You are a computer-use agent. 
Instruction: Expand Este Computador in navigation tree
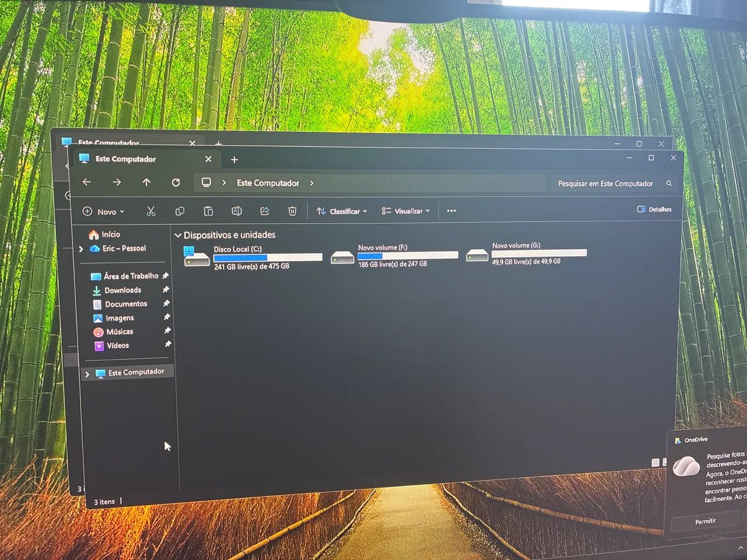(x=87, y=374)
